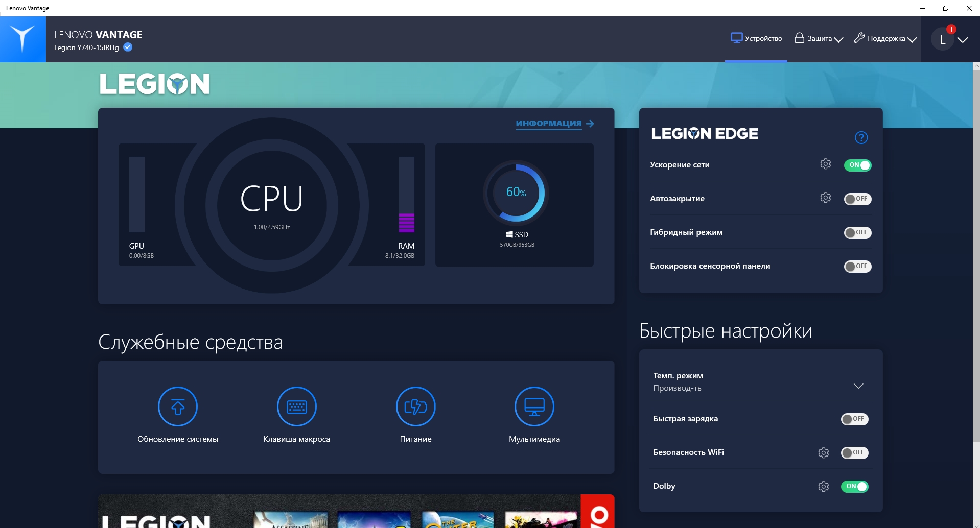
Task: Click the Legion Y740-15IRHg device name
Action: [x=86, y=47]
